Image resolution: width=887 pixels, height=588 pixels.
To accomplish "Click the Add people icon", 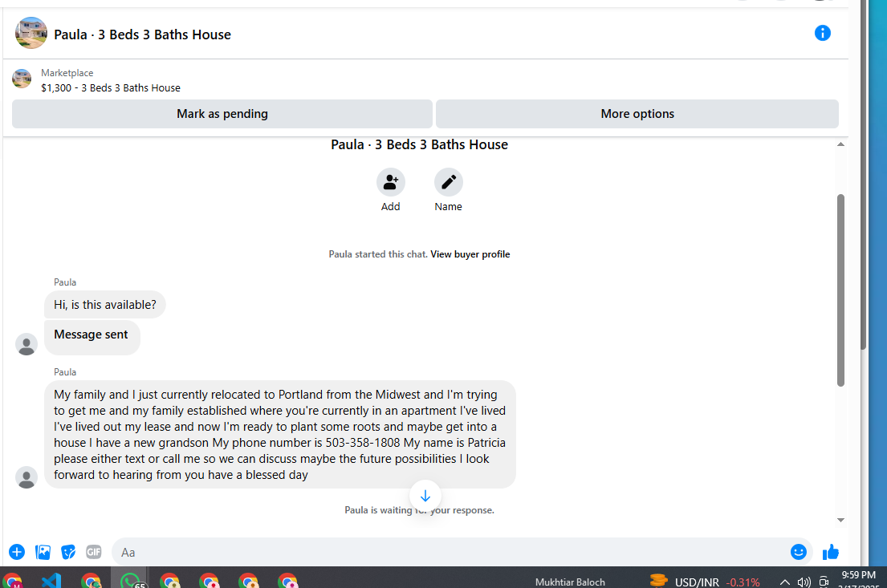I will click(x=391, y=182).
